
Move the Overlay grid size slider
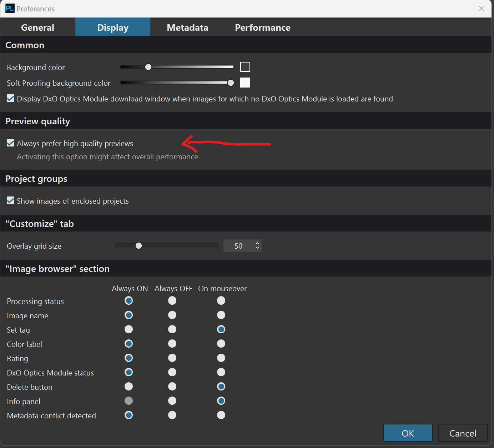tap(166, 245)
